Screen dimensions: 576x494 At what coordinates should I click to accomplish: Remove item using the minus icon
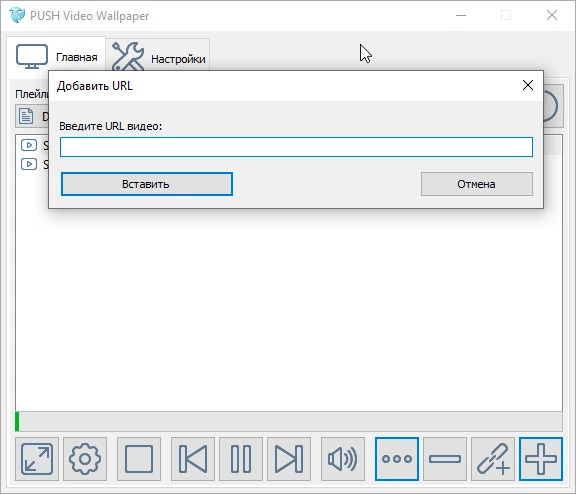click(x=445, y=459)
